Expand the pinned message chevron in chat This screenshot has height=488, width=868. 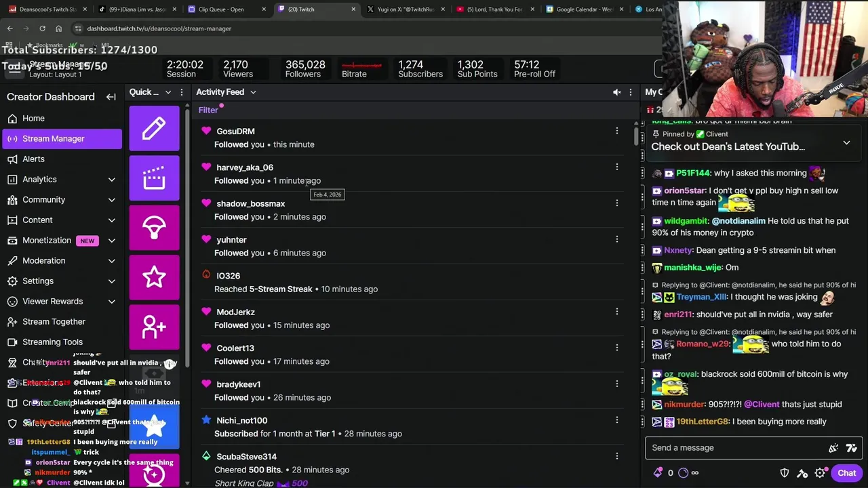(846, 143)
